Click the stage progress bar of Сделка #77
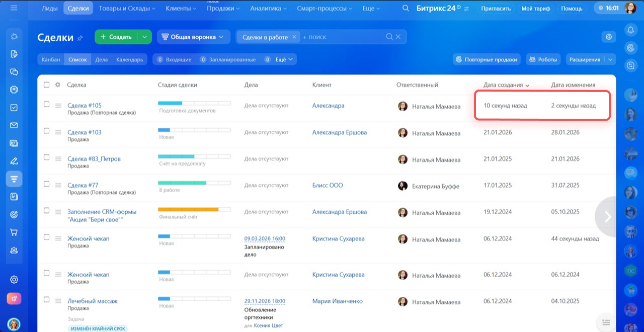 194,183
